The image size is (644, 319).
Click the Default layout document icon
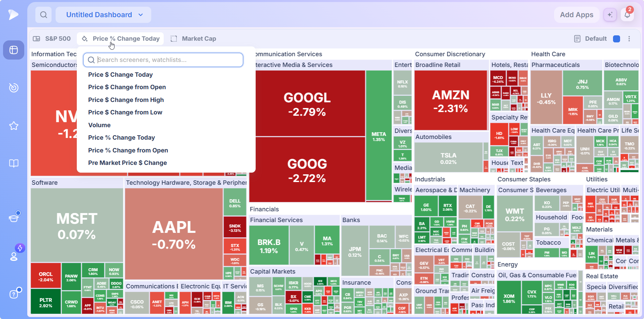coord(577,39)
